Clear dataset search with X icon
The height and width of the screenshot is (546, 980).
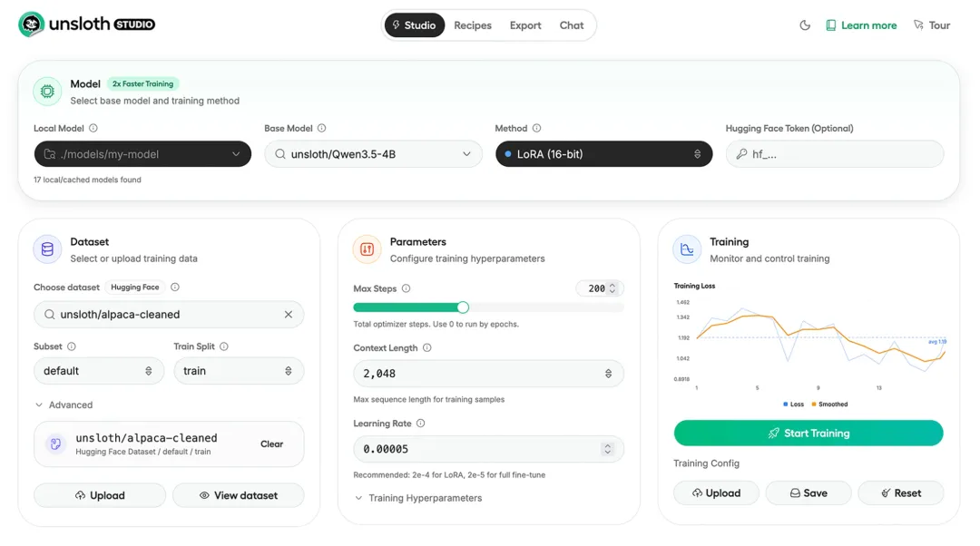pos(289,314)
